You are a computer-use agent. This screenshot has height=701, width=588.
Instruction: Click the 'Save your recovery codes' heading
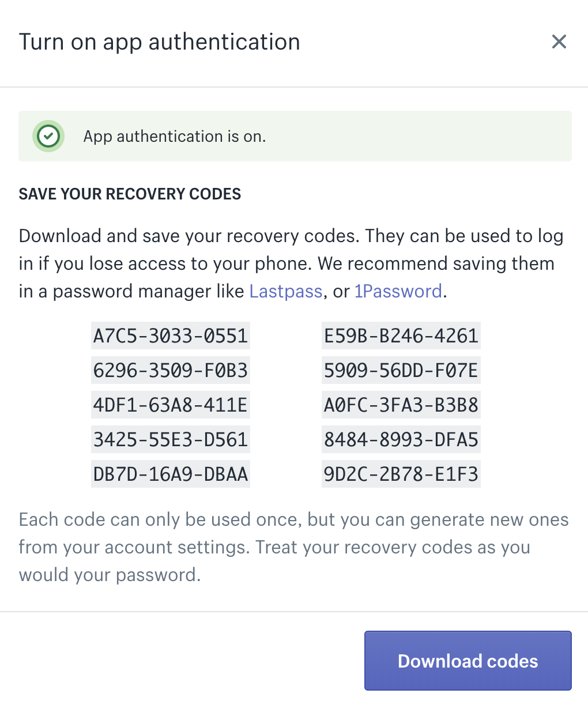[130, 194]
